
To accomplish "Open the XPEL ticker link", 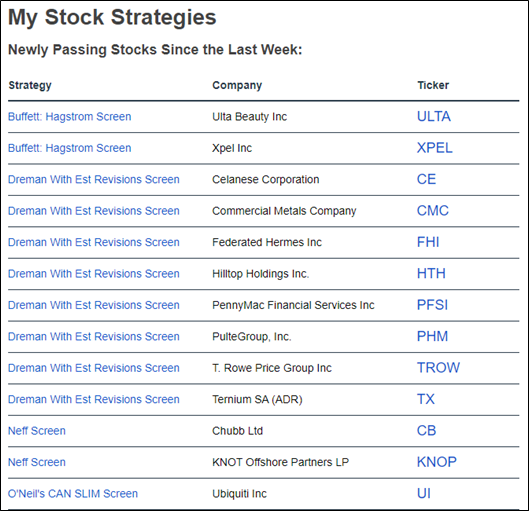I will [435, 148].
